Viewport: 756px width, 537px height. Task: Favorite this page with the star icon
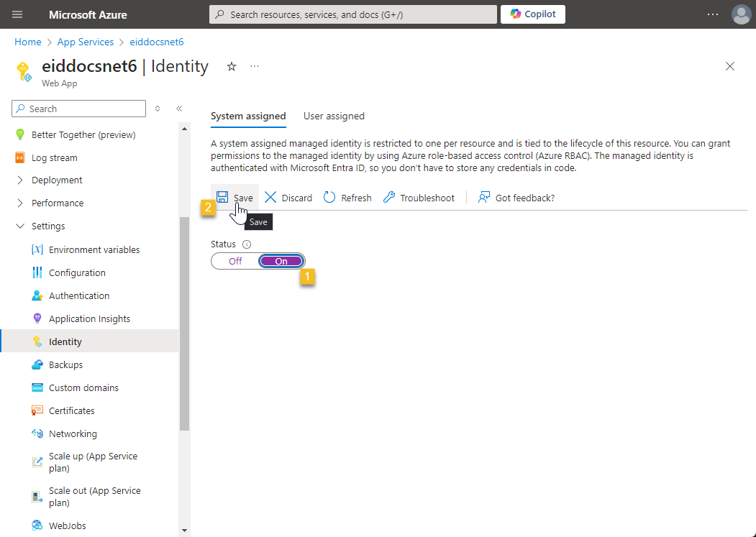tap(232, 66)
